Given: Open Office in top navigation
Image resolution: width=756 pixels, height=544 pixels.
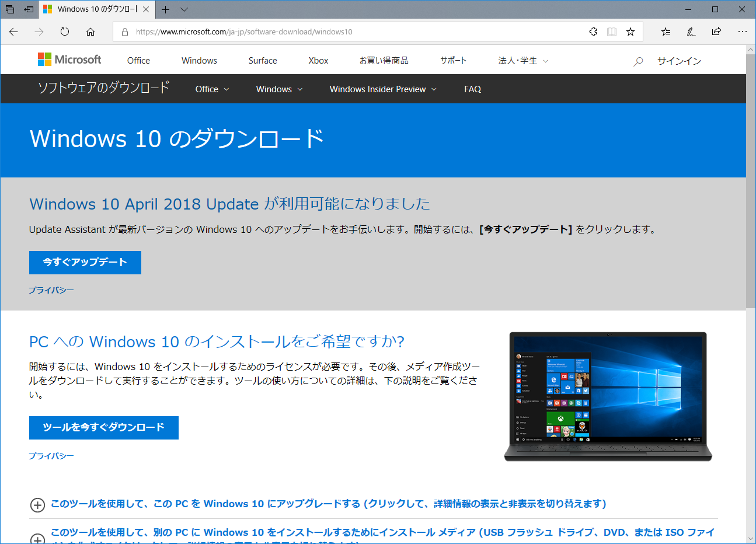Looking at the screenshot, I should [x=138, y=61].
